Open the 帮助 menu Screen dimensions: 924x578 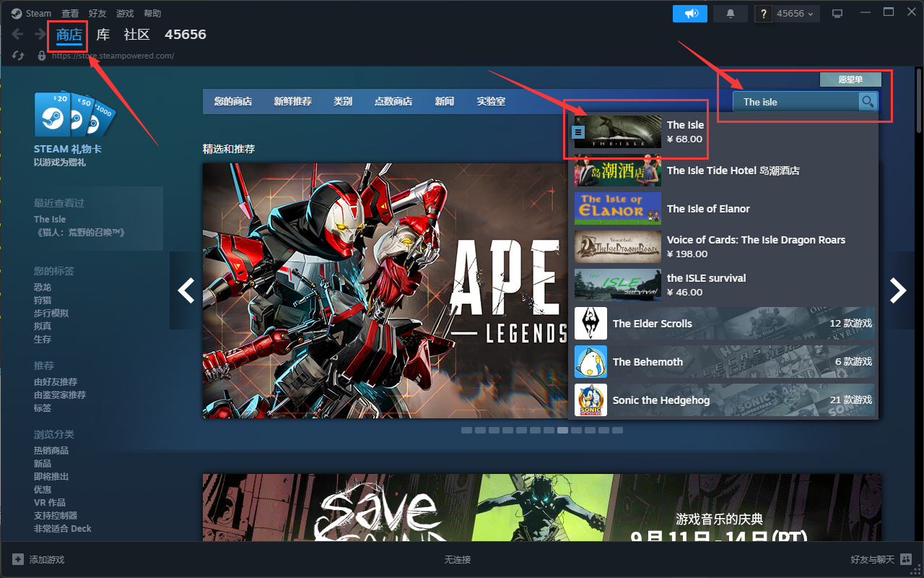(x=152, y=13)
